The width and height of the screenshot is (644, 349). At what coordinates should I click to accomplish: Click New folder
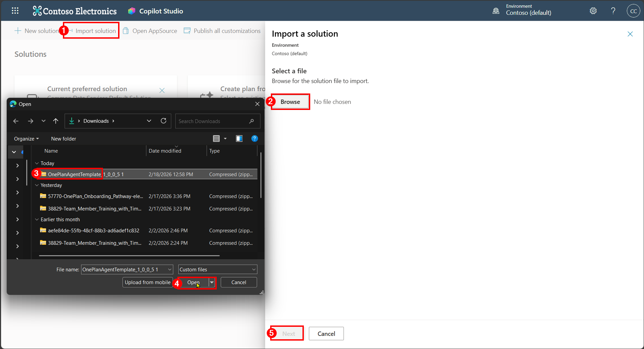click(x=64, y=139)
